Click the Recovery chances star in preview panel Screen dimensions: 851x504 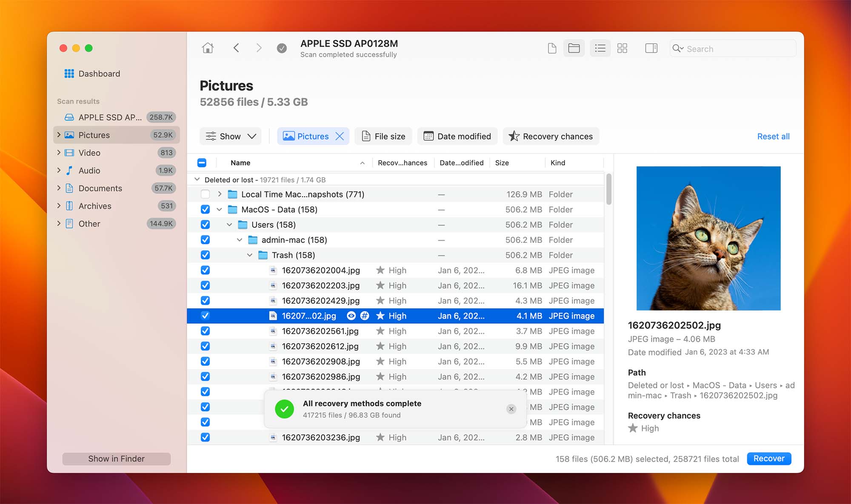pyautogui.click(x=633, y=428)
